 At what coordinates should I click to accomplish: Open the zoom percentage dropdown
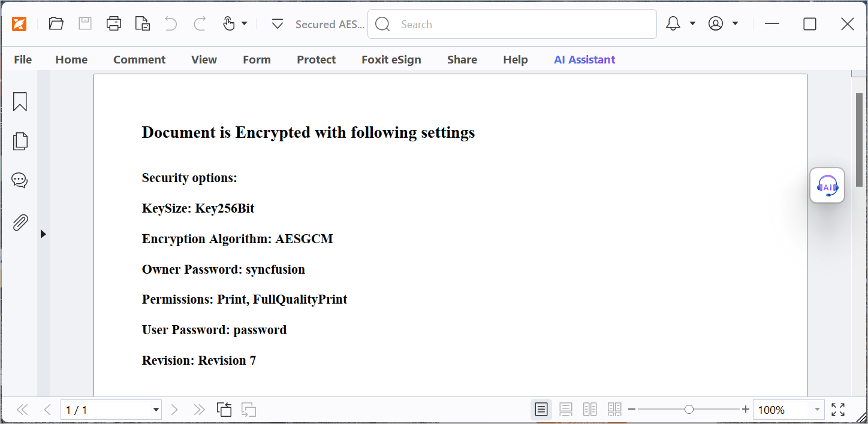[817, 410]
